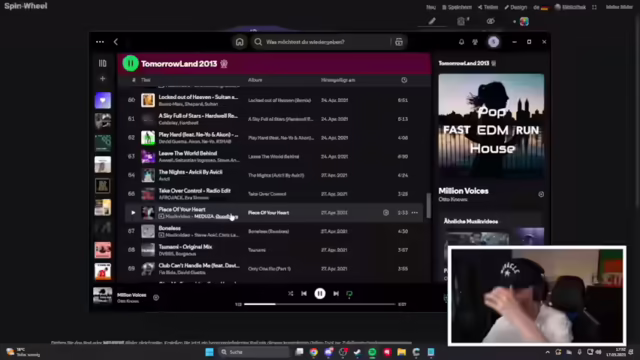Screen dimensions: 640x360
Task: Click the playlist vertical scrollbar
Action: (428, 205)
